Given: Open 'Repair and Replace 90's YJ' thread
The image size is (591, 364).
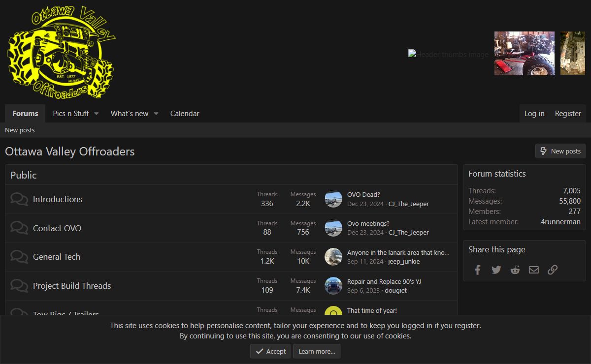Looking at the screenshot, I should (384, 282).
